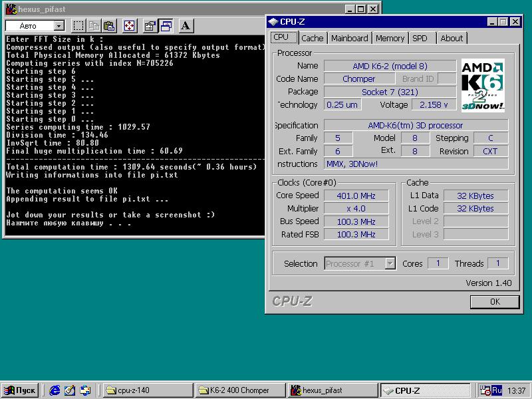
Task: Click the CPU-Z title bar diamond icon
Action: click(x=273, y=22)
